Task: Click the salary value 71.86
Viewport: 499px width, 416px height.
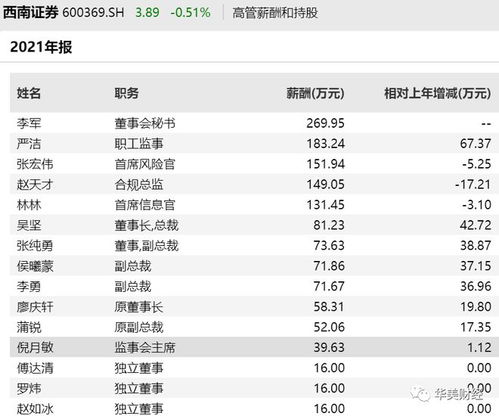Action: 329,266
